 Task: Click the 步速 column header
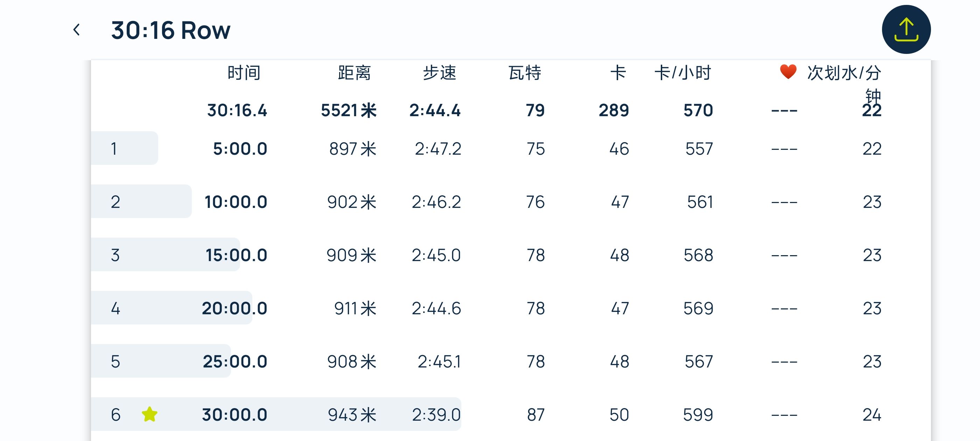pyautogui.click(x=439, y=73)
